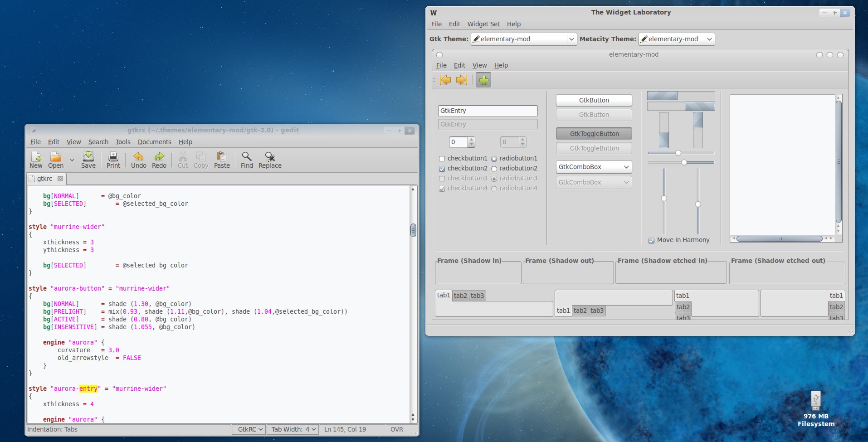Click the Find magnifier icon in gedit
The image size is (868, 442).
247,156
